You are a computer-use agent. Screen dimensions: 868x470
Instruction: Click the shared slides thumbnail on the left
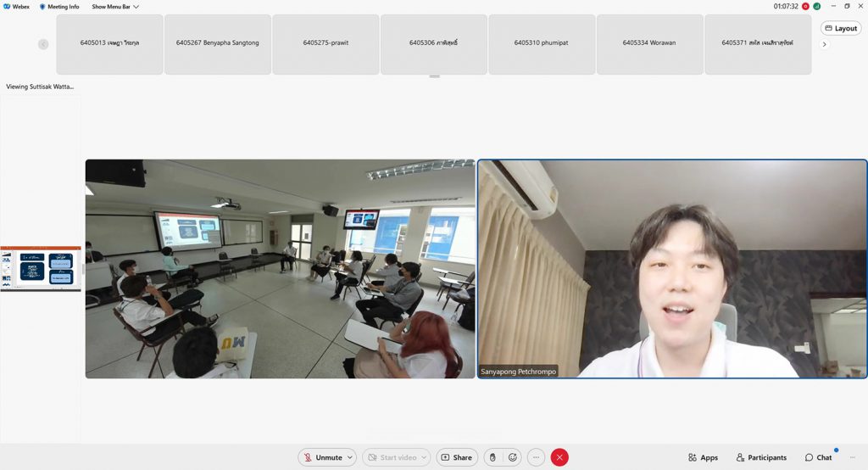click(x=41, y=269)
